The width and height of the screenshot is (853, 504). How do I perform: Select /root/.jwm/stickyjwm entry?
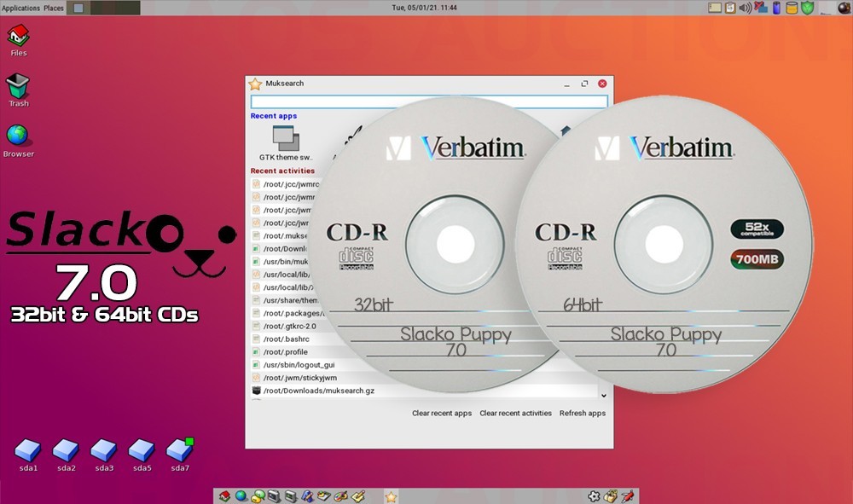point(300,378)
